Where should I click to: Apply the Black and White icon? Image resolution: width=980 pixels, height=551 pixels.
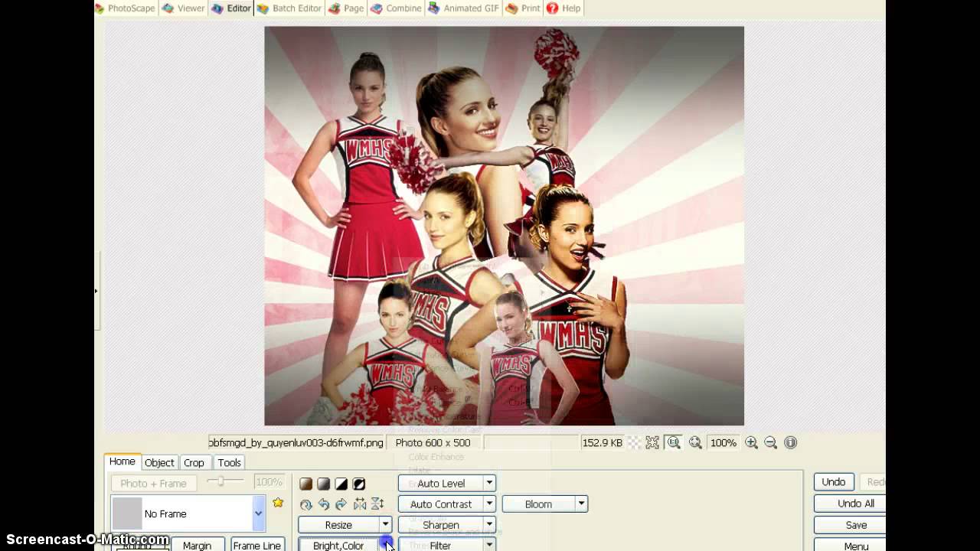click(341, 484)
